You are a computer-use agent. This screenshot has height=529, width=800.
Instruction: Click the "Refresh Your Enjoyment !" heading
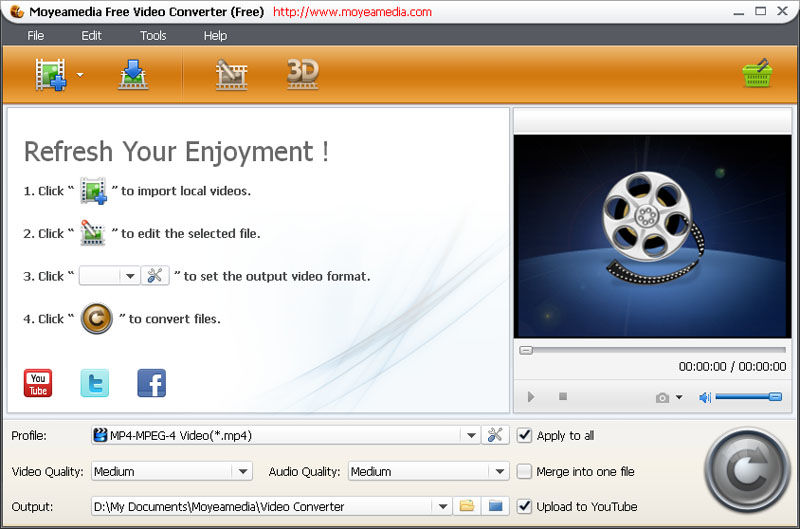pyautogui.click(x=177, y=152)
